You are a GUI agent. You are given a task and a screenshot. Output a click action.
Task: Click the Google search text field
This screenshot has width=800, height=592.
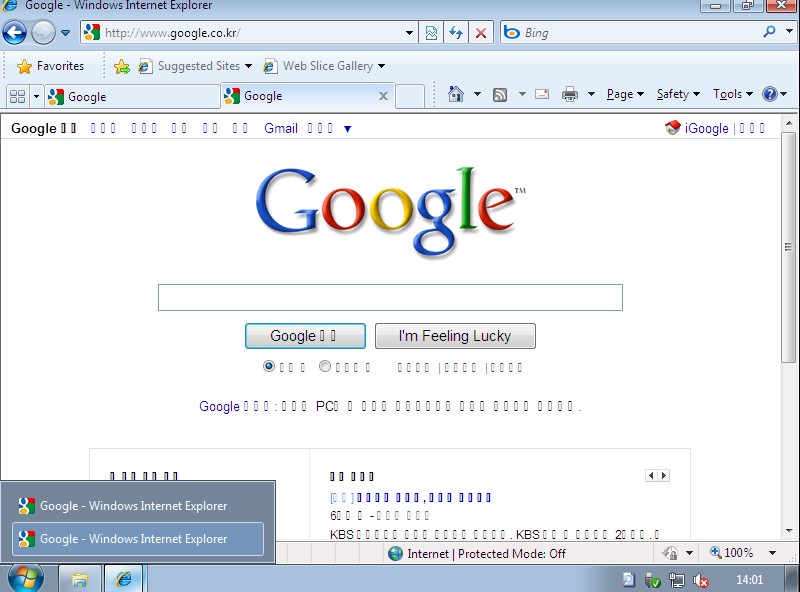click(390, 298)
